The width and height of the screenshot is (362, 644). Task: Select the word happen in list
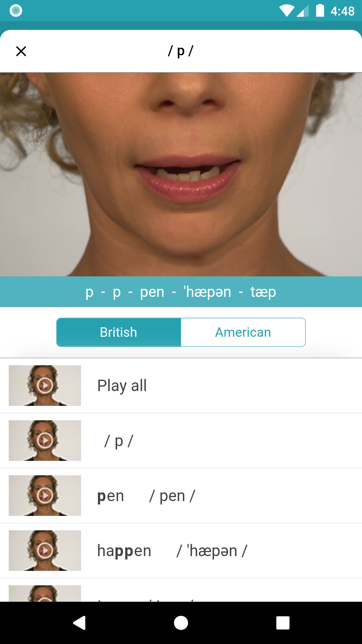(x=124, y=551)
